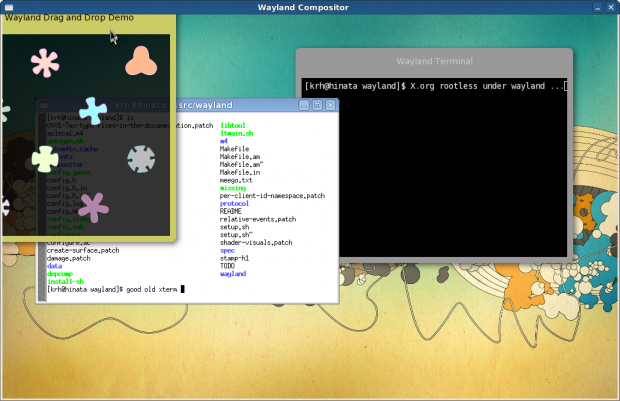Click the cyan cross-shaped item
This screenshot has height=401, width=620.
point(93,110)
